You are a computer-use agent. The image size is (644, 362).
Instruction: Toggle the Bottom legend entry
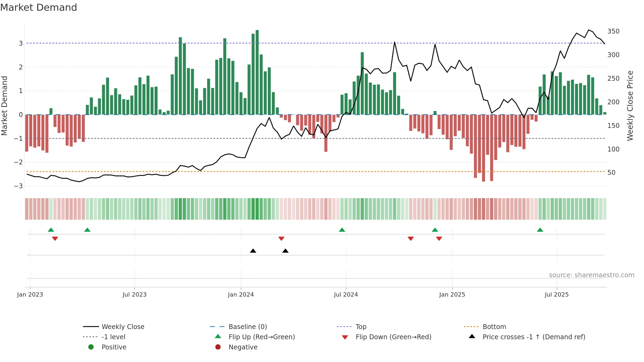485,327
